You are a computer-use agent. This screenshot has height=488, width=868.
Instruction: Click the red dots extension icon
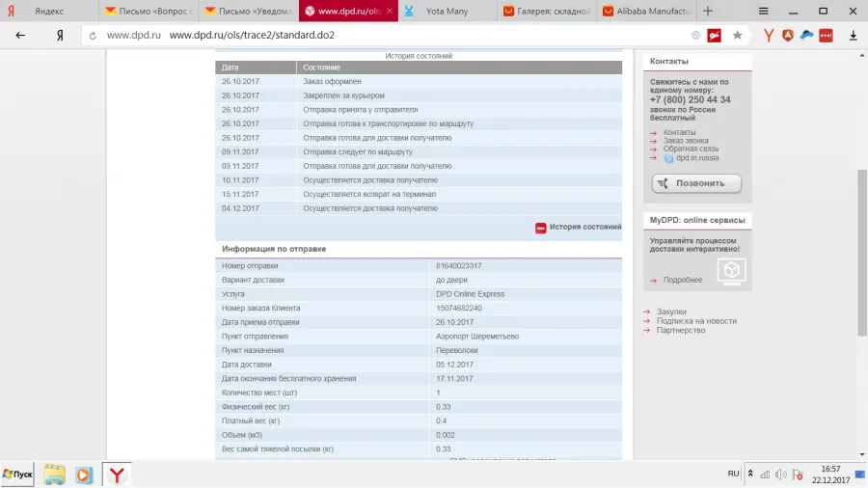tap(826, 36)
